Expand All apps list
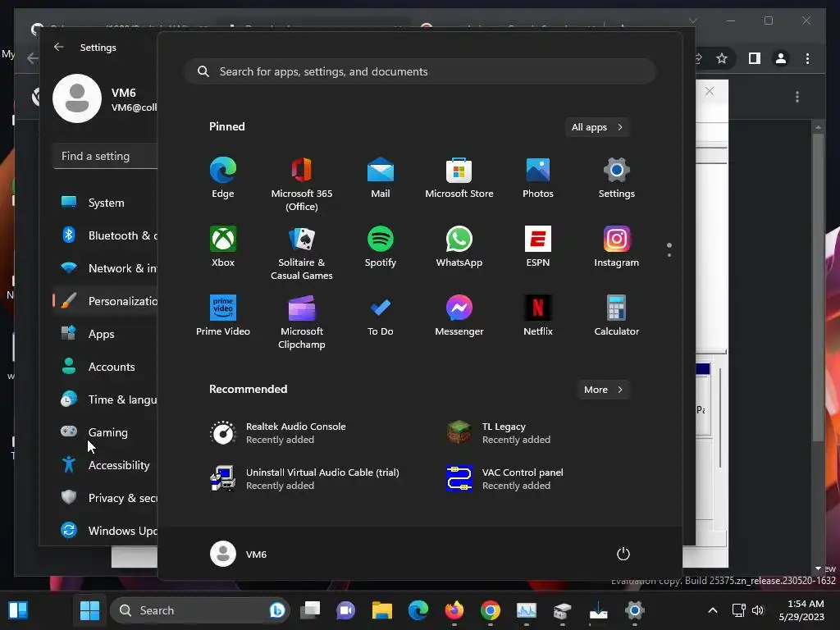 [x=597, y=127]
